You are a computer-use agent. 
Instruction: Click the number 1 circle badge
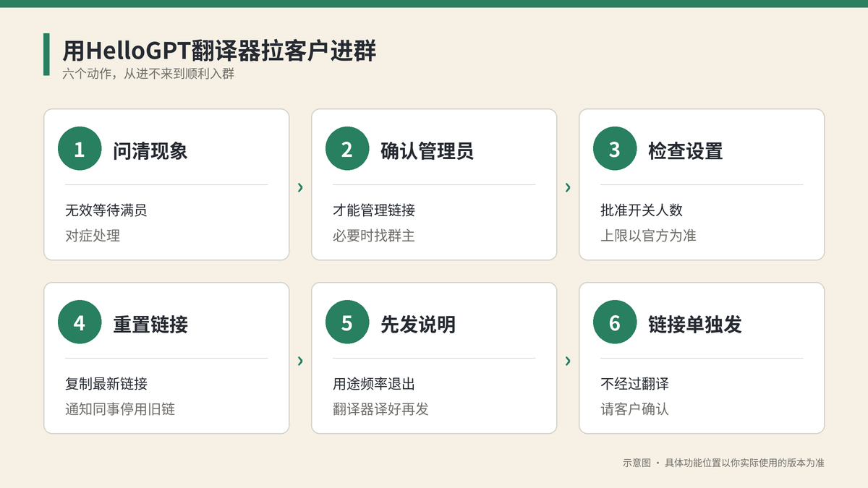pyautogui.click(x=80, y=149)
